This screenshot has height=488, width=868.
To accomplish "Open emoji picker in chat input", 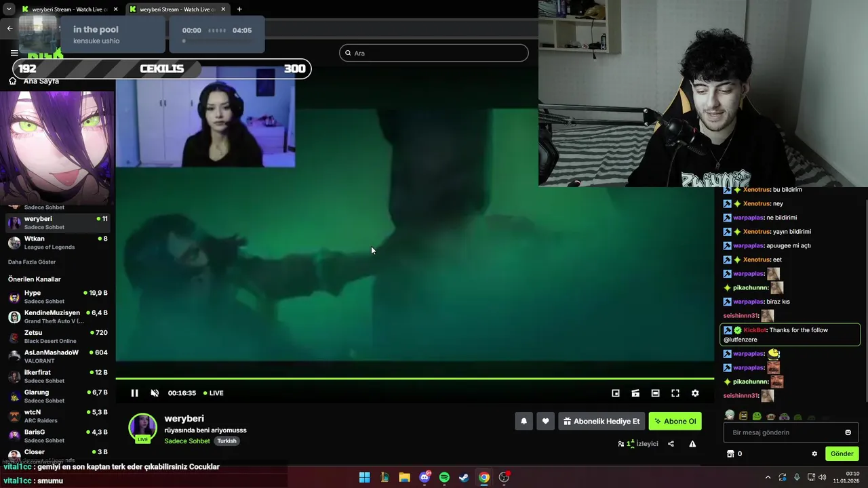I will pyautogui.click(x=848, y=432).
